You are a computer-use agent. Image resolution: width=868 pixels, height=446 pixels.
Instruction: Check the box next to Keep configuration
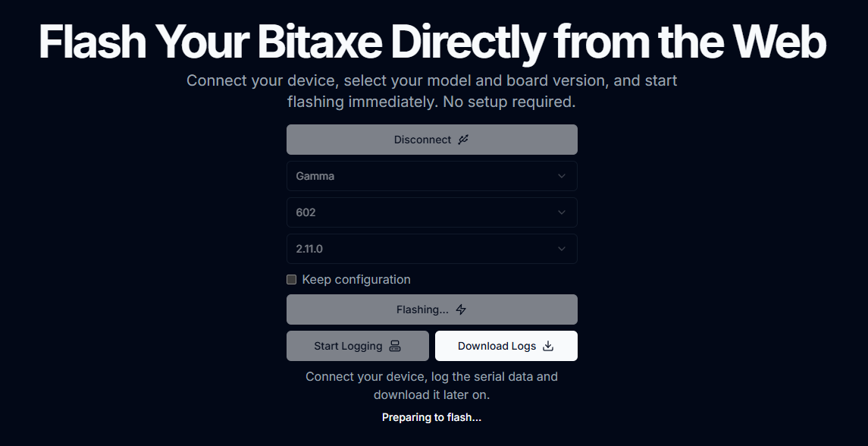pyautogui.click(x=291, y=279)
